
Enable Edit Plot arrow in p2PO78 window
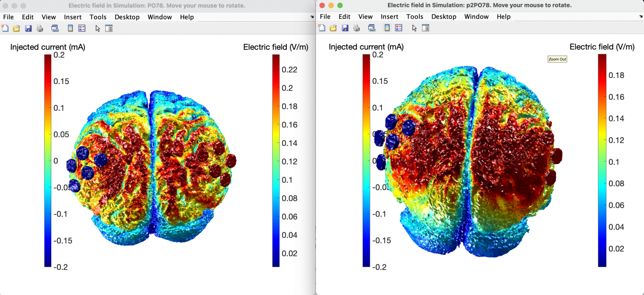pos(414,28)
